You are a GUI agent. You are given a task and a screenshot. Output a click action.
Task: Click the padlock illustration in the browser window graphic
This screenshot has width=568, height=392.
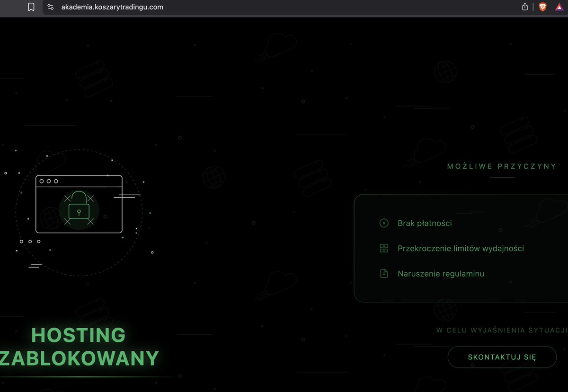[x=79, y=205]
